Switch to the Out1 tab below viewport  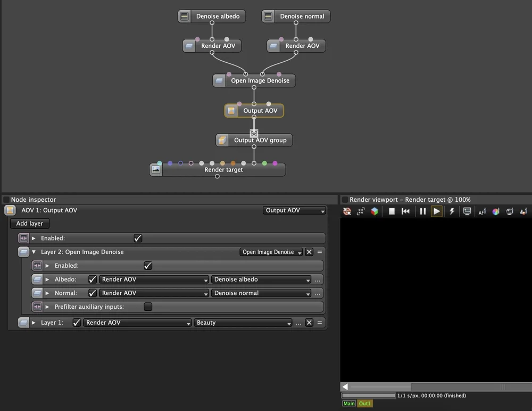coord(365,404)
